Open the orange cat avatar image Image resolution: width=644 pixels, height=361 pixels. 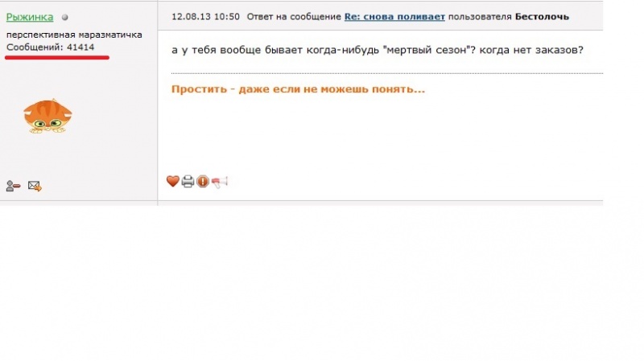click(x=47, y=116)
